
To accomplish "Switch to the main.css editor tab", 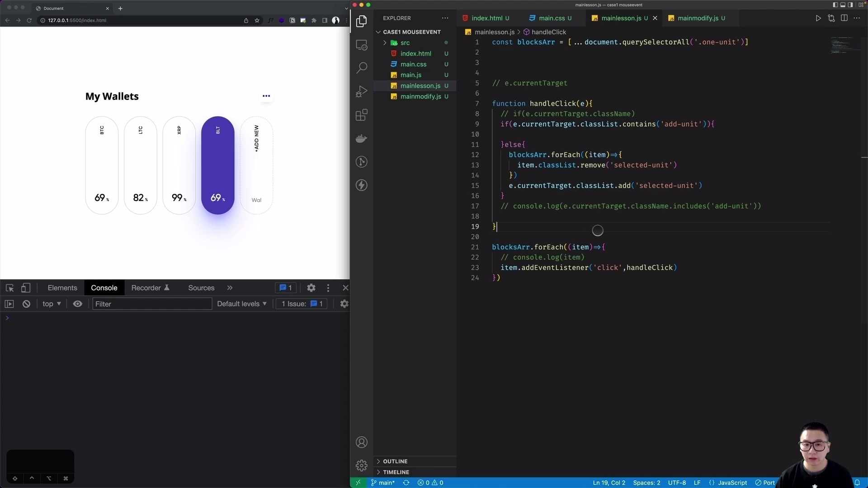I will 553,18.
